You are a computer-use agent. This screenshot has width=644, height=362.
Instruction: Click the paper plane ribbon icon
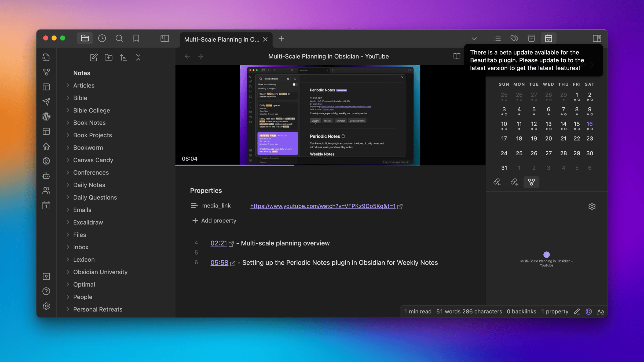coord(46,102)
